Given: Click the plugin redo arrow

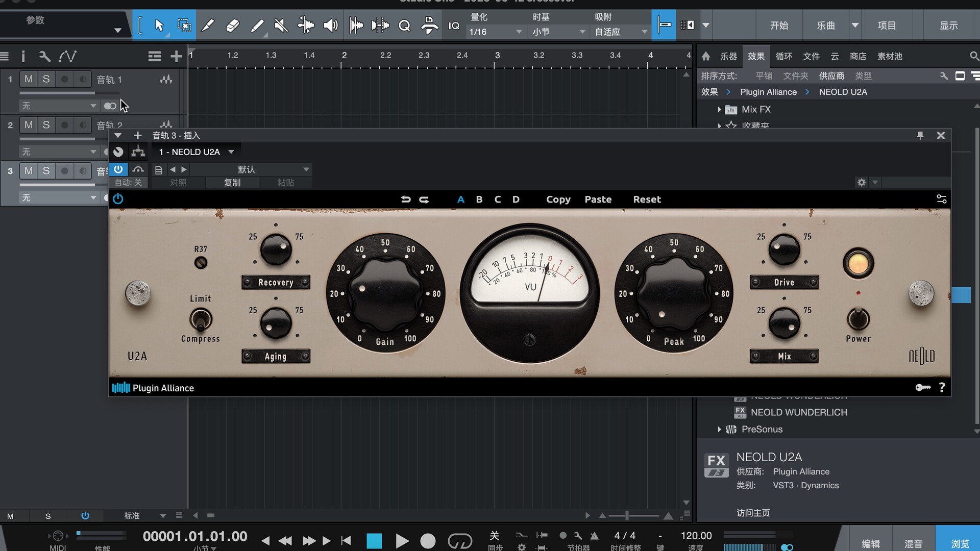Looking at the screenshot, I should (424, 199).
